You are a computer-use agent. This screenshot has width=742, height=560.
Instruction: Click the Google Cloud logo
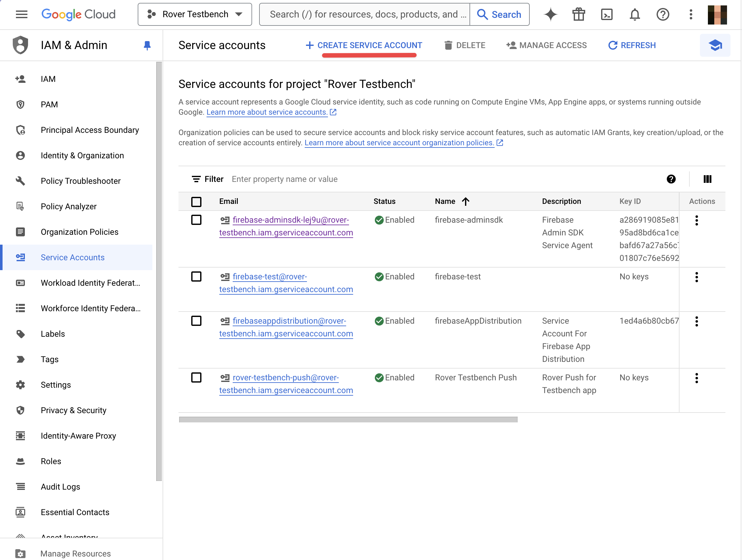78,14
